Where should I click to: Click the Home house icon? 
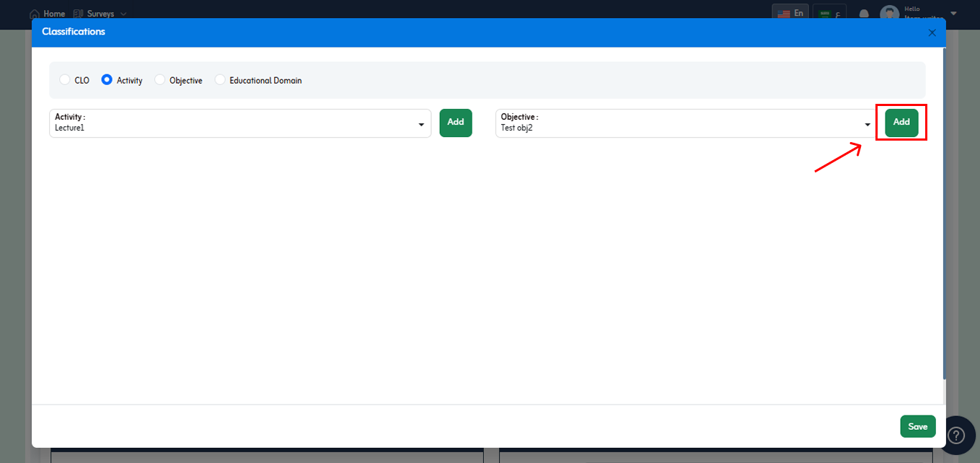click(x=34, y=14)
